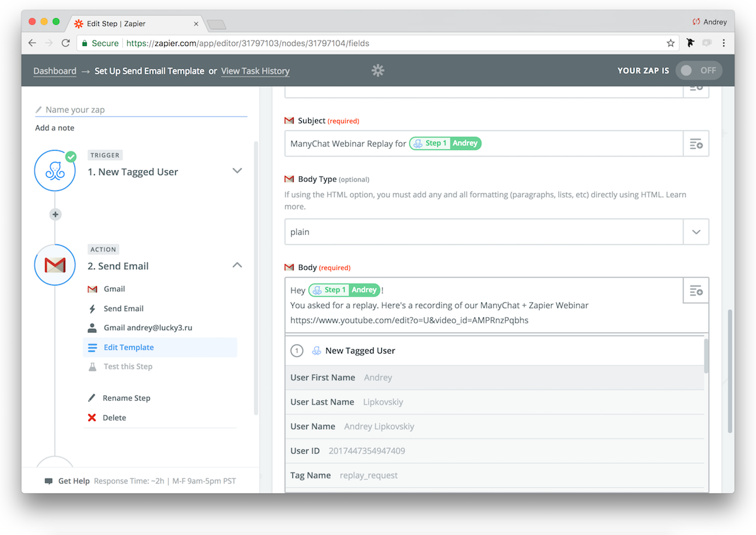Select the User Name field option

pyautogui.click(x=495, y=427)
